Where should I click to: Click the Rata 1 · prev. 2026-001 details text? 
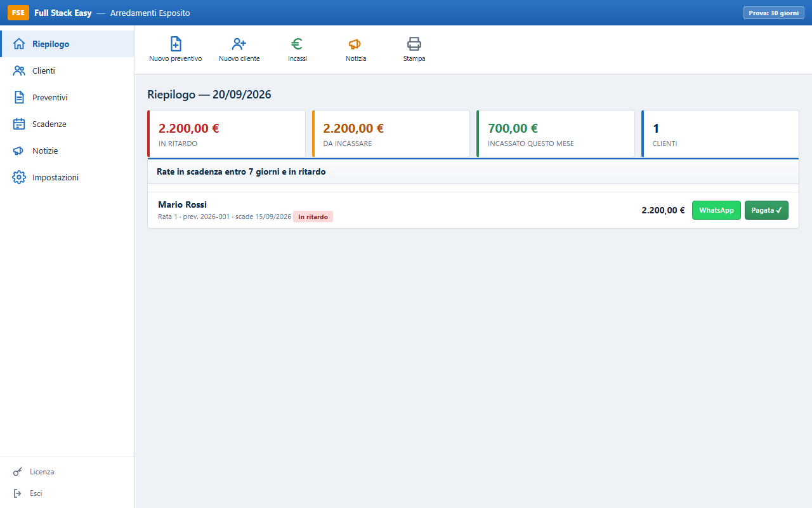225,217
